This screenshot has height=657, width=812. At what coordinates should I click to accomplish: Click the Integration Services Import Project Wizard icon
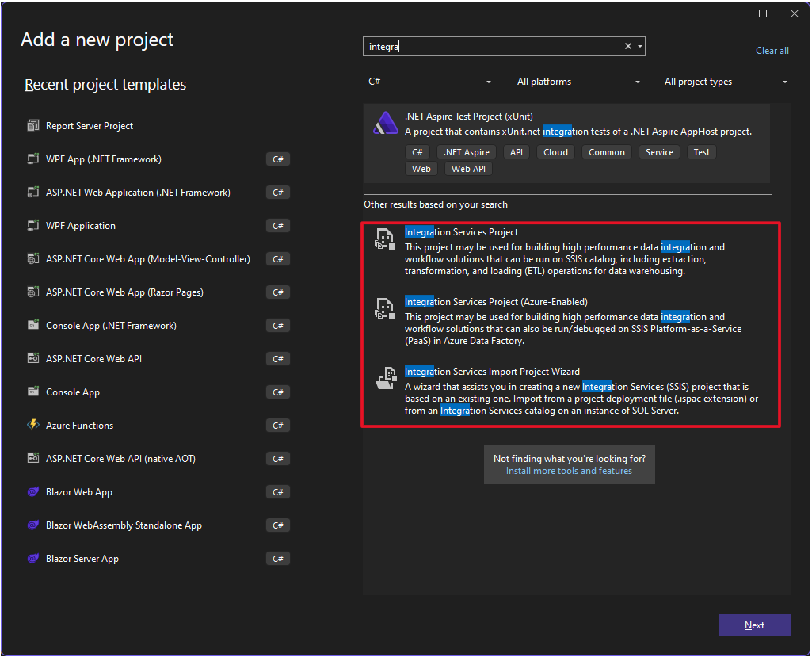click(385, 380)
